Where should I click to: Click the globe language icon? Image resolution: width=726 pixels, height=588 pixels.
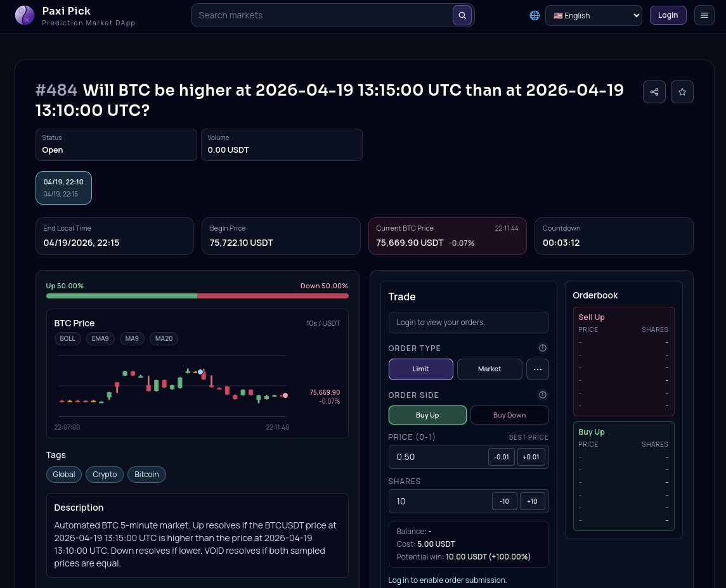pos(535,15)
